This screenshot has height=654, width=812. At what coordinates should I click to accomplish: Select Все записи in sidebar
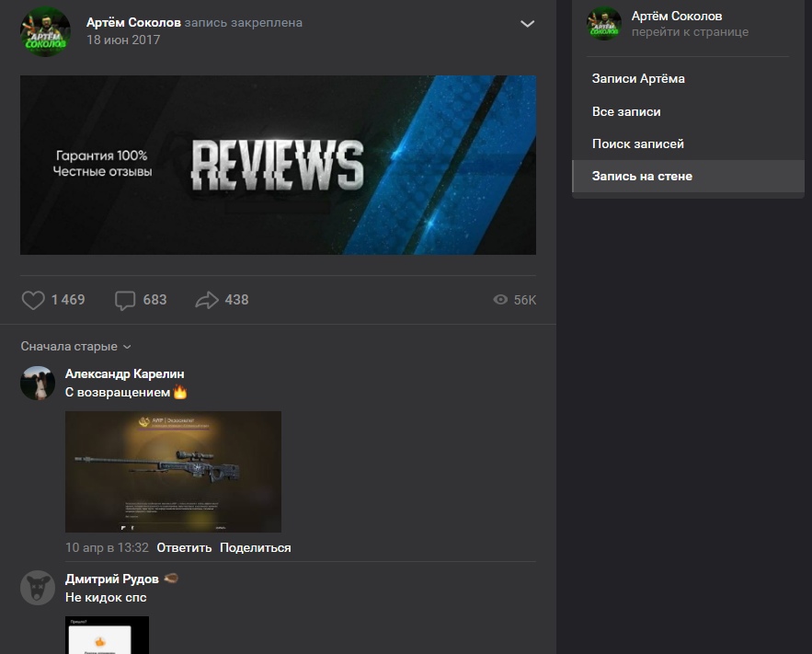pyautogui.click(x=626, y=111)
